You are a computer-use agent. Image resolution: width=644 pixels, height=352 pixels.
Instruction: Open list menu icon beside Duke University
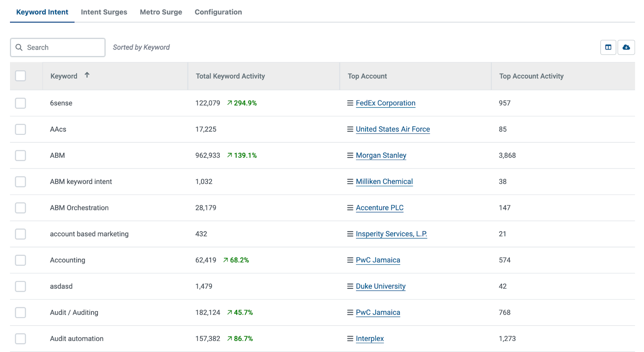coord(350,286)
